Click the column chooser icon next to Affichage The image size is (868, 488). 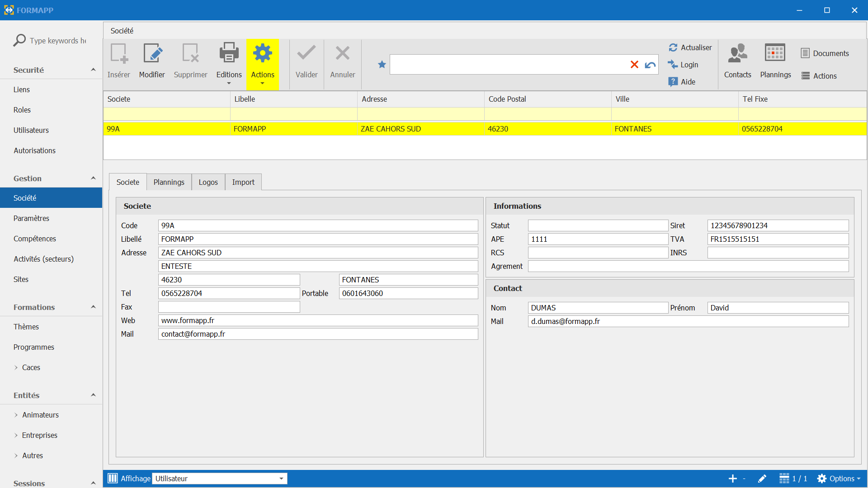tap(113, 479)
